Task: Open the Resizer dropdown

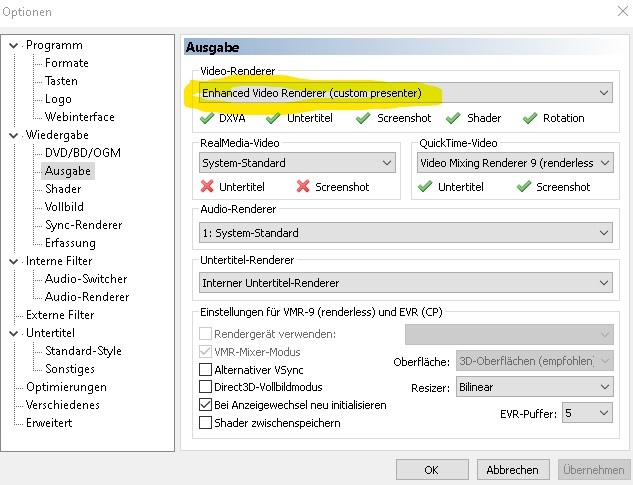Action: (534, 387)
